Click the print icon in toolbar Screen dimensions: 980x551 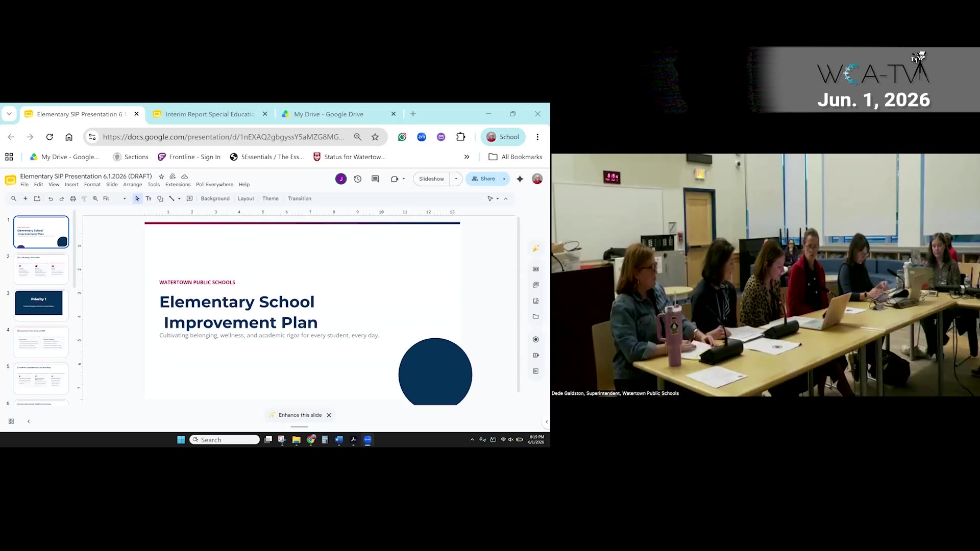(x=73, y=198)
